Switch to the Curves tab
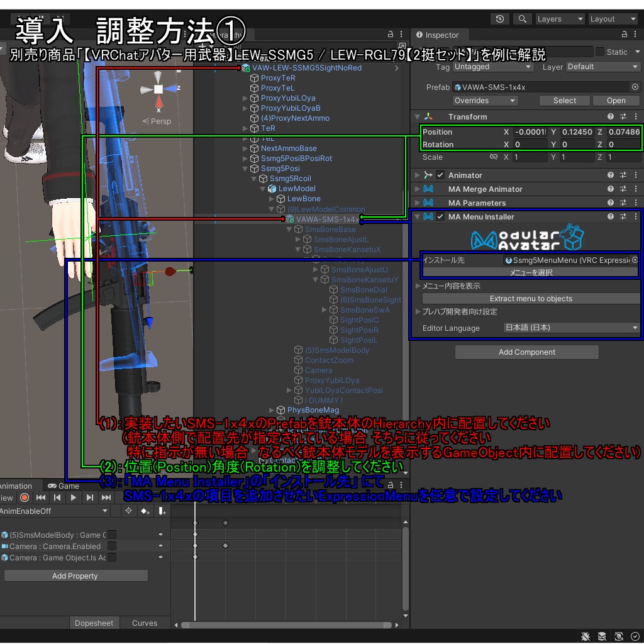The width and height of the screenshot is (644, 644). 145,623
